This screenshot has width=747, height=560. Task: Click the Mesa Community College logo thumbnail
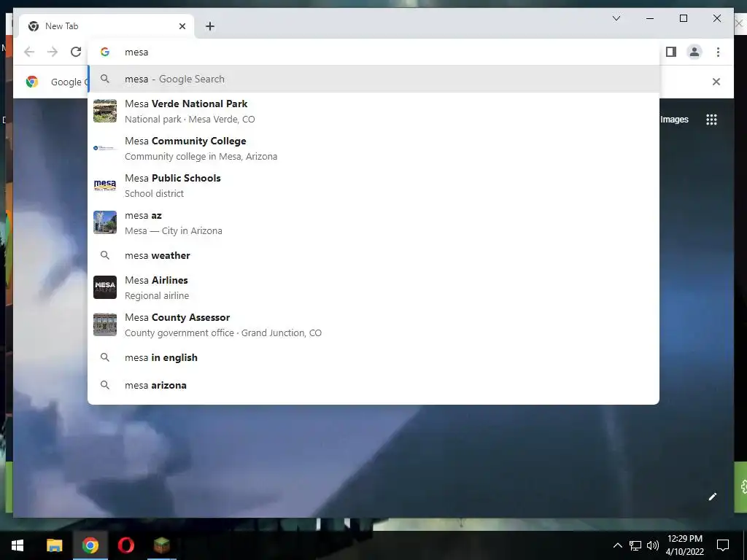pyautogui.click(x=105, y=148)
